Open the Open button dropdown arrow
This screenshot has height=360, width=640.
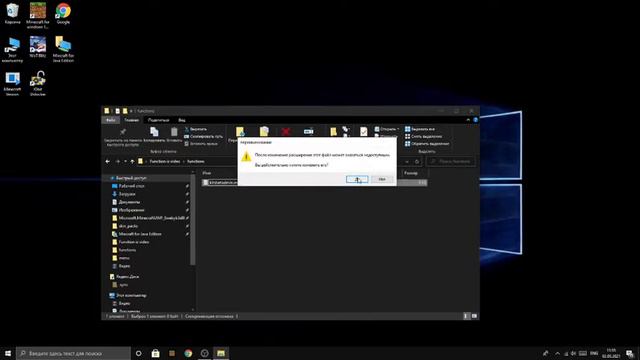click(x=398, y=129)
